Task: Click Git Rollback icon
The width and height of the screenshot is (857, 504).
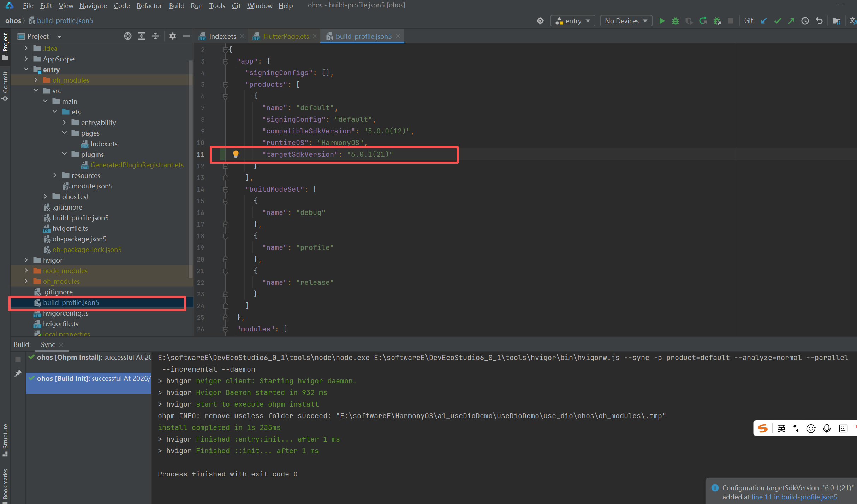Action: (819, 21)
